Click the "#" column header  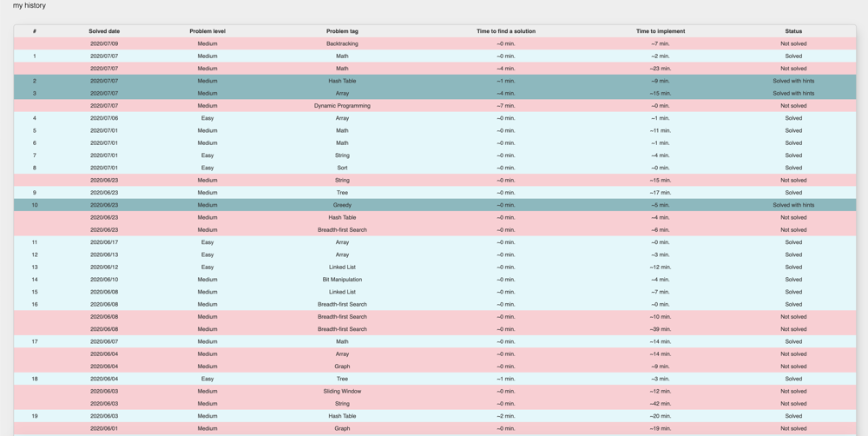pos(35,31)
